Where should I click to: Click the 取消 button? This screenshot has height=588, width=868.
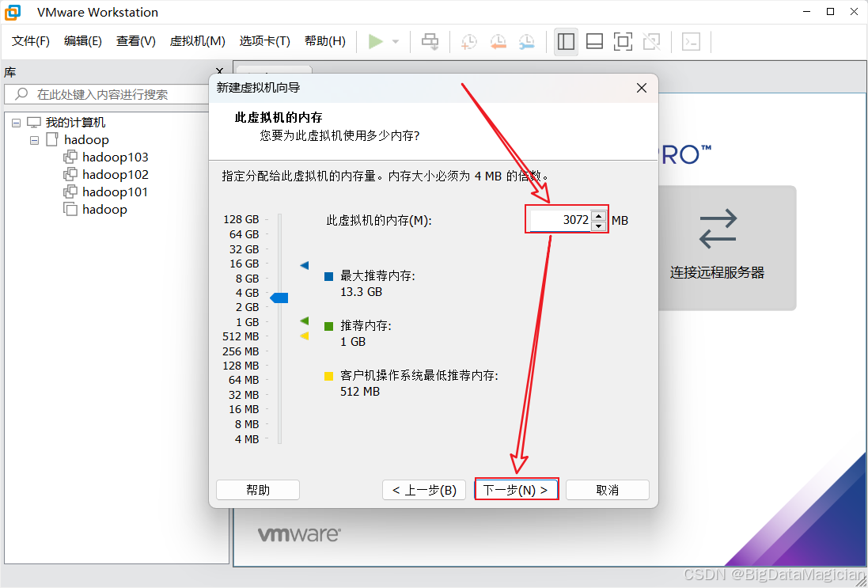pos(607,490)
